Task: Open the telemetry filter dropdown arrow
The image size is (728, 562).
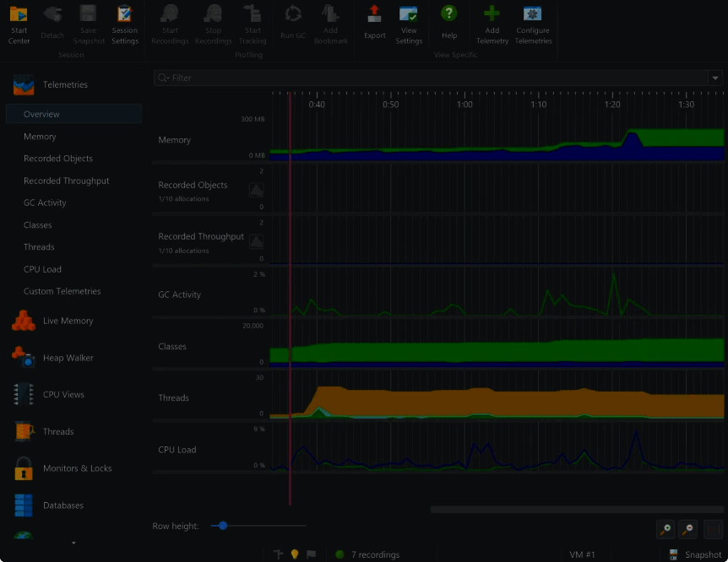Action: click(714, 77)
